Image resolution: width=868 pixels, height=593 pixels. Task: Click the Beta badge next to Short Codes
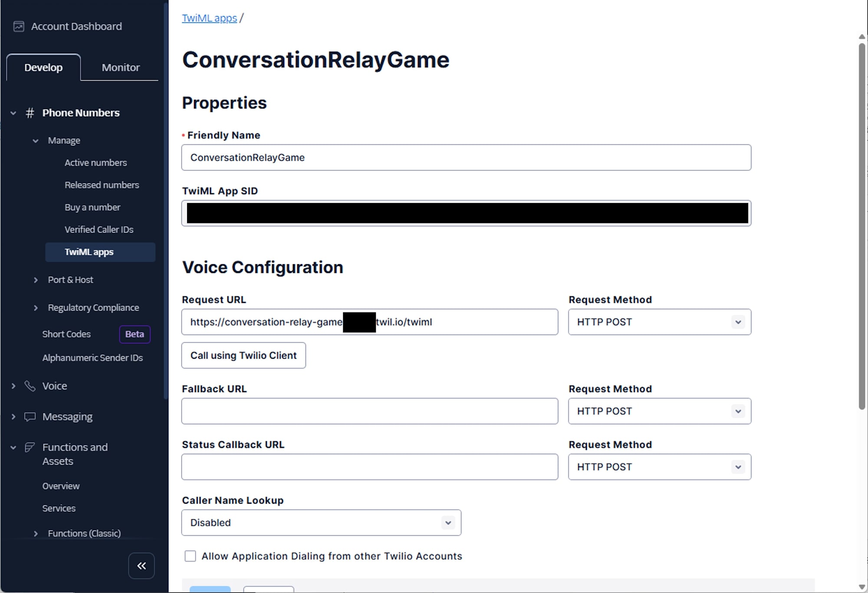(x=135, y=334)
